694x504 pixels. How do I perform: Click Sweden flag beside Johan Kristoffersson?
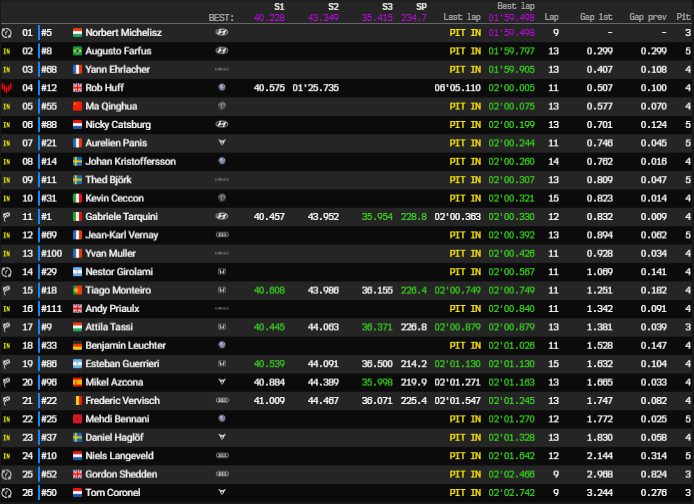pos(77,162)
